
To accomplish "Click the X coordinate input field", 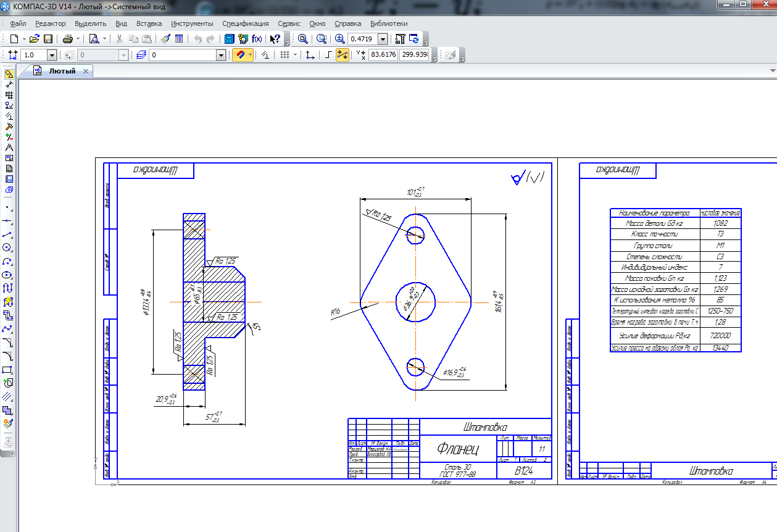I will coord(383,55).
